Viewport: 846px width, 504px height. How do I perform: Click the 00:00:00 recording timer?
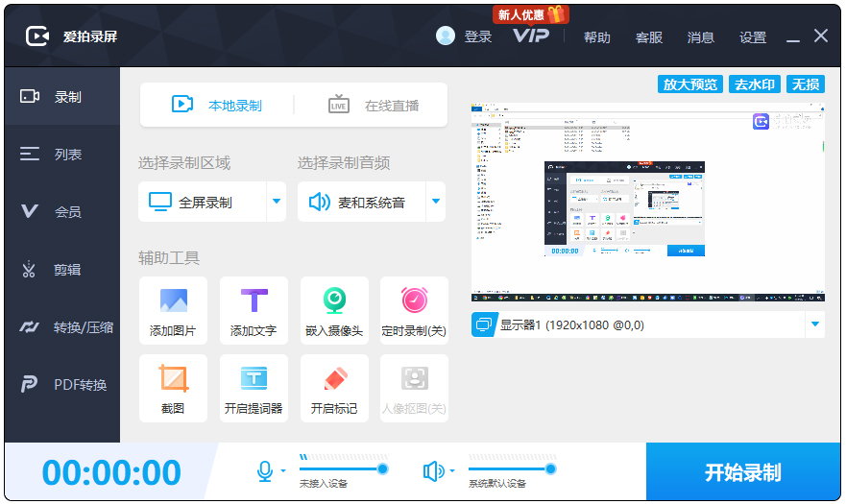[111, 472]
